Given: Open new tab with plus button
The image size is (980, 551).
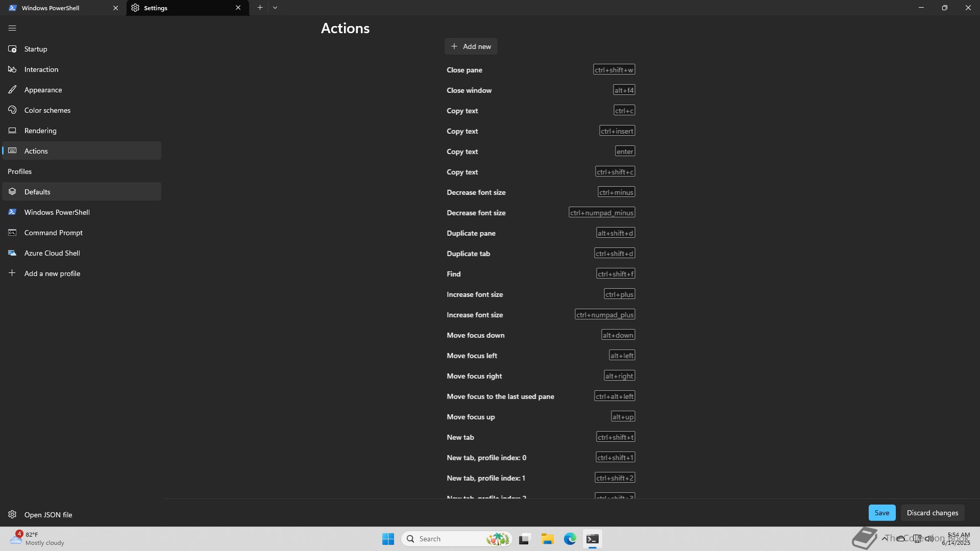Looking at the screenshot, I should point(260,8).
